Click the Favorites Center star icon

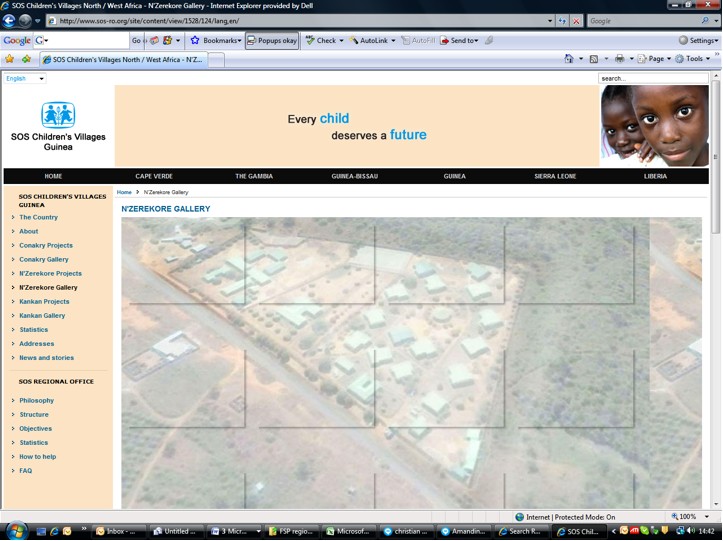click(10, 59)
